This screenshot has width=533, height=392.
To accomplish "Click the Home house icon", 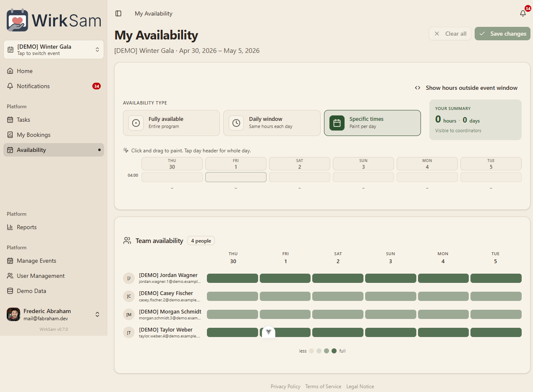I will coord(10,71).
